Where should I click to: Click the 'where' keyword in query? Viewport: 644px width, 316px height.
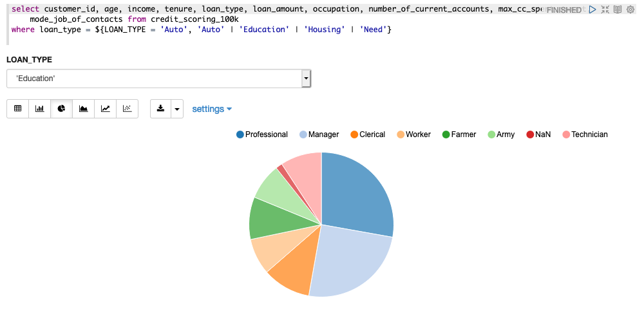point(23,30)
